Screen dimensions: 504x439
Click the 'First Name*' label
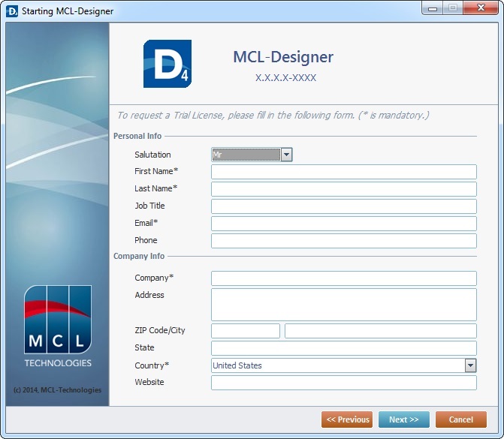tap(156, 171)
